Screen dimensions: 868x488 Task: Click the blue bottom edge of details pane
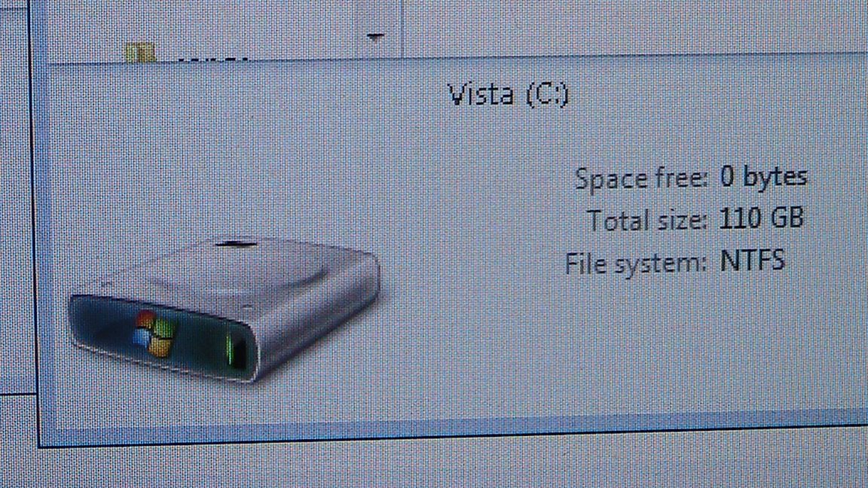(x=454, y=426)
